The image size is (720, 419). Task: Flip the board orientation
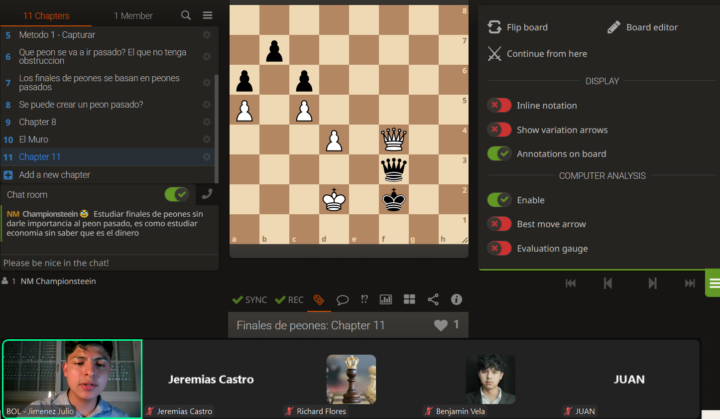[518, 27]
